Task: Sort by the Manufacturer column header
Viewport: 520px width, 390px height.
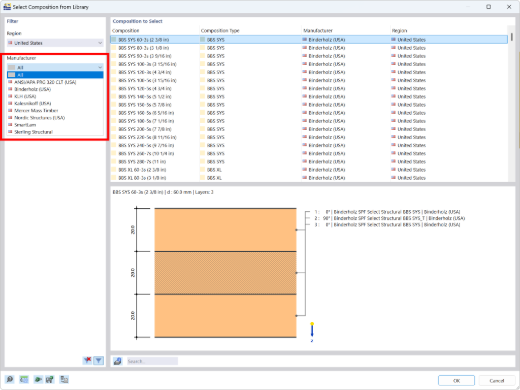Action: point(346,31)
